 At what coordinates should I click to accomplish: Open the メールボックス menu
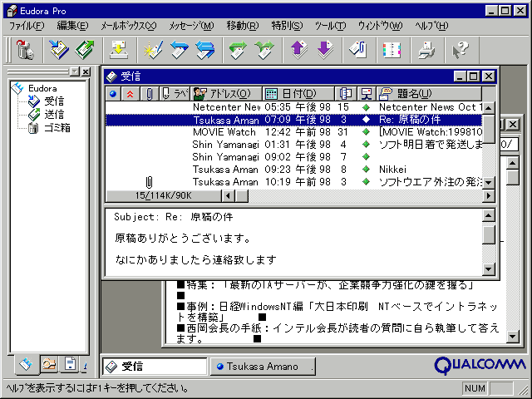point(129,26)
